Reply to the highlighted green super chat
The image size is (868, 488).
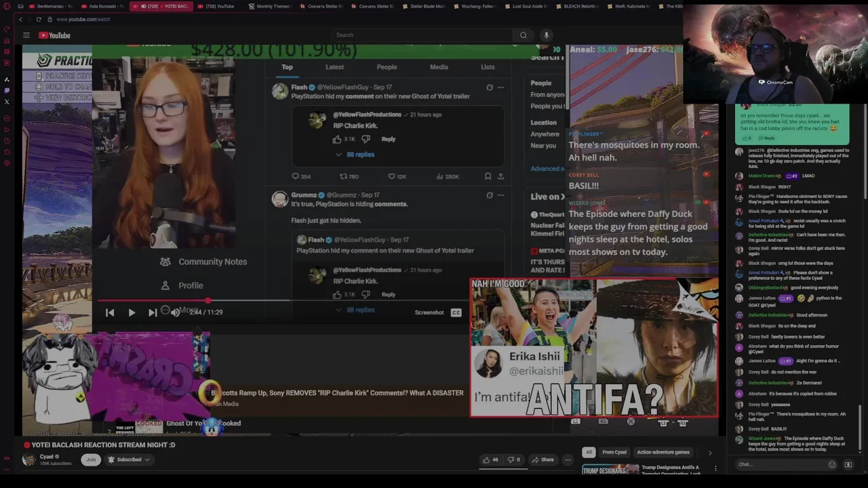click(x=766, y=138)
